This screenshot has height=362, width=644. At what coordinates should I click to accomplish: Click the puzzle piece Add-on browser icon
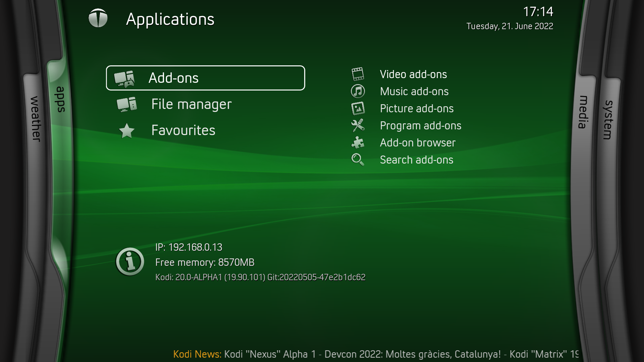[358, 142]
